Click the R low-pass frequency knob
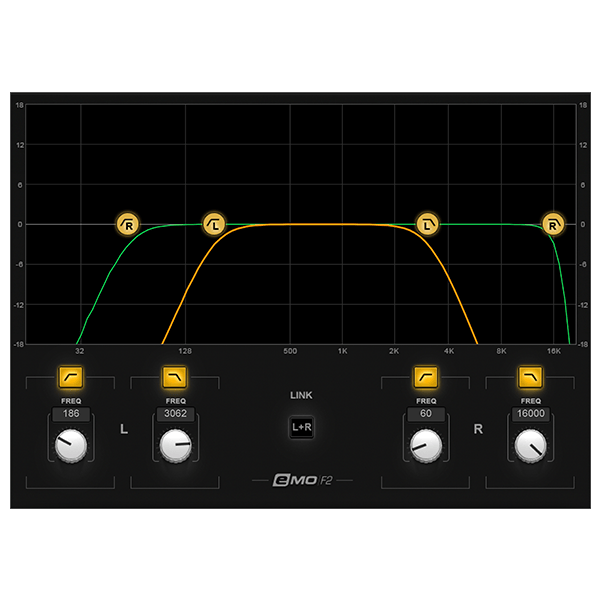This screenshot has height=600, width=600. (x=530, y=446)
